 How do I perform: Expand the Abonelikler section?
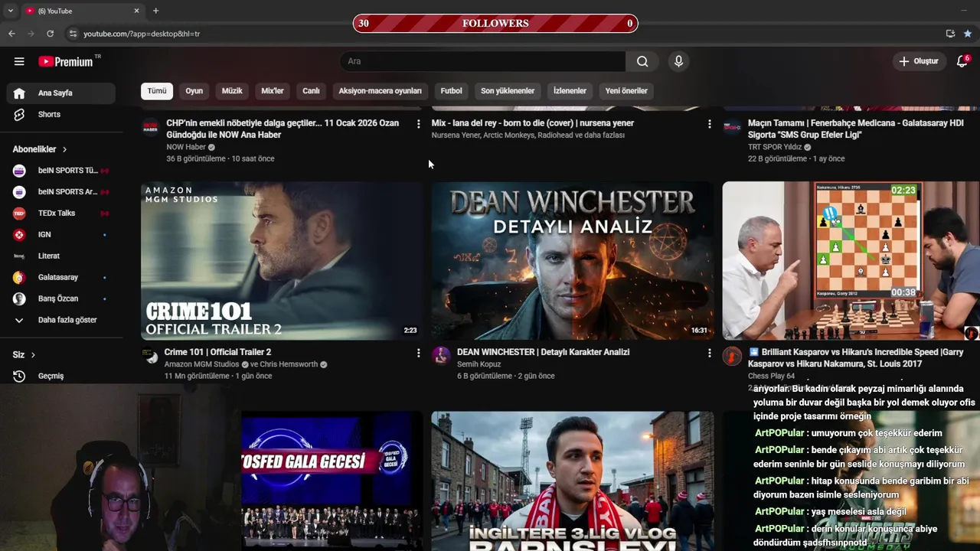click(40, 149)
